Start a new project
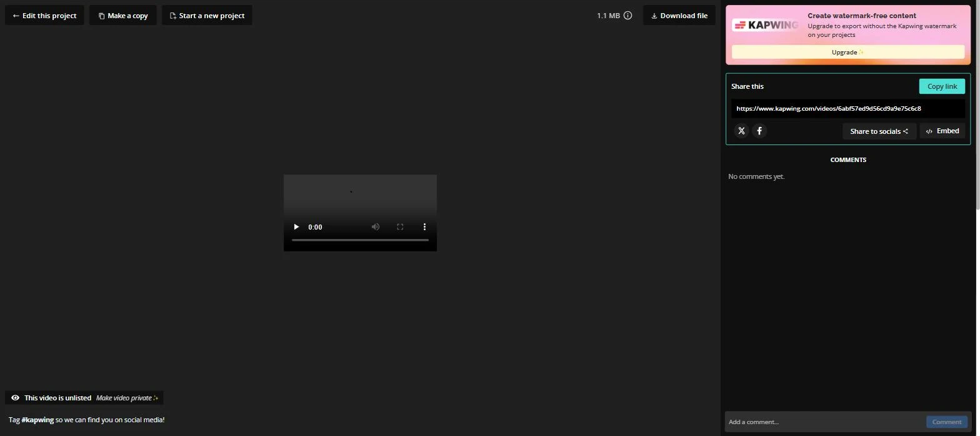 point(207,16)
